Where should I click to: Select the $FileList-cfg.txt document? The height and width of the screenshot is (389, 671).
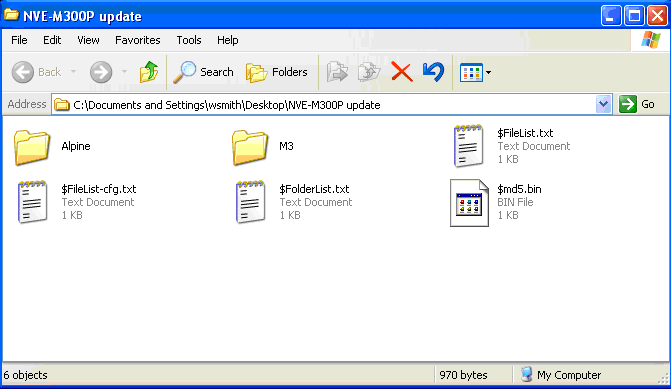(x=77, y=202)
